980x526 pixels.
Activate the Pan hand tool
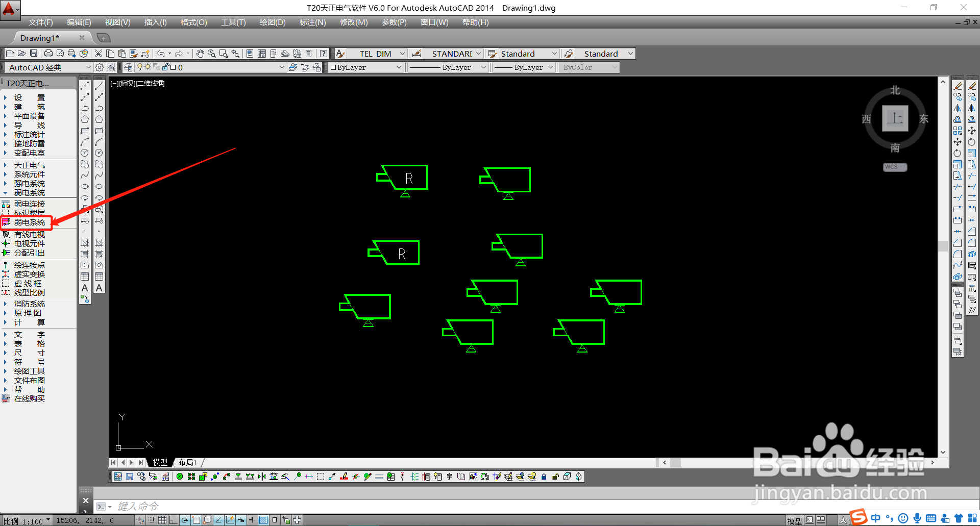(200, 54)
